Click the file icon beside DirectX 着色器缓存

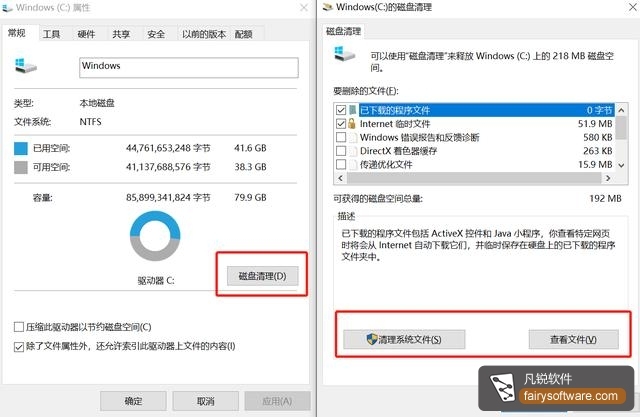tap(352, 151)
